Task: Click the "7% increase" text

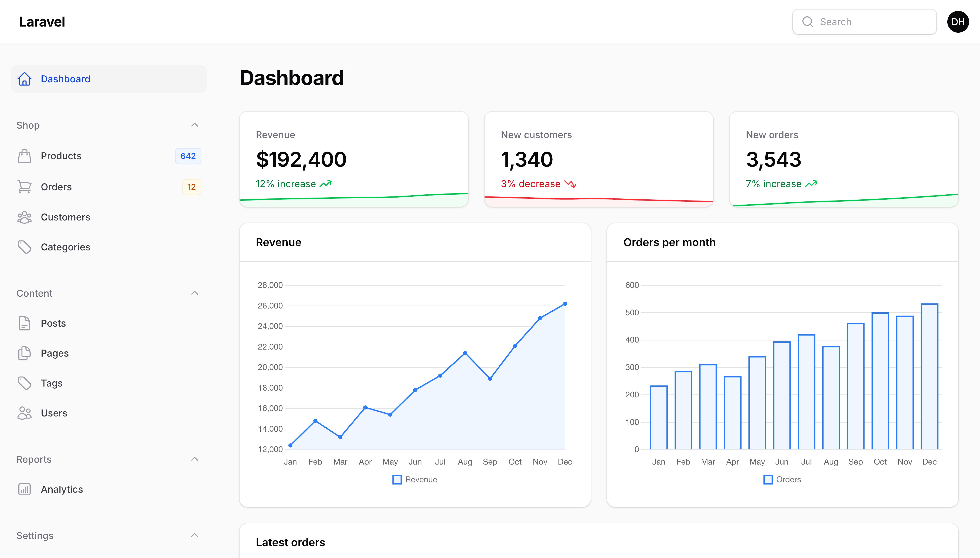Action: [x=773, y=184]
